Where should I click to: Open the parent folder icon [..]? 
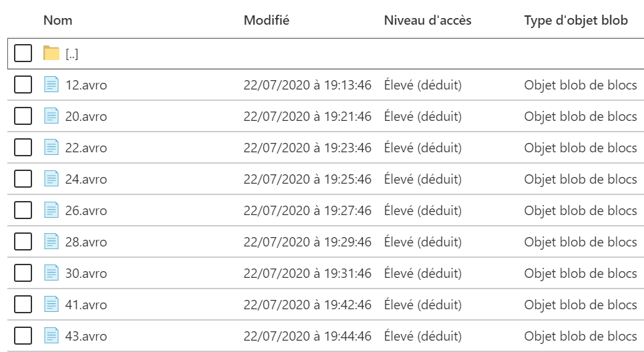click(x=51, y=53)
